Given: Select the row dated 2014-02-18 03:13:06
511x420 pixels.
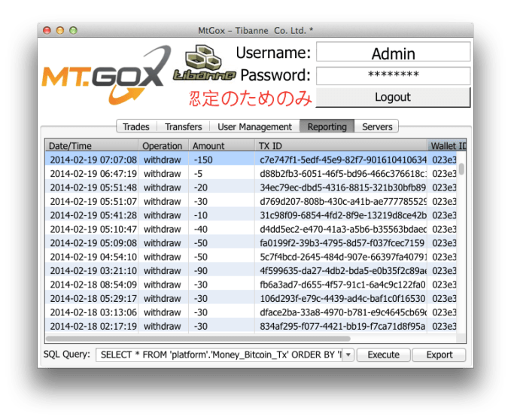Looking at the screenshot, I should coord(251,312).
